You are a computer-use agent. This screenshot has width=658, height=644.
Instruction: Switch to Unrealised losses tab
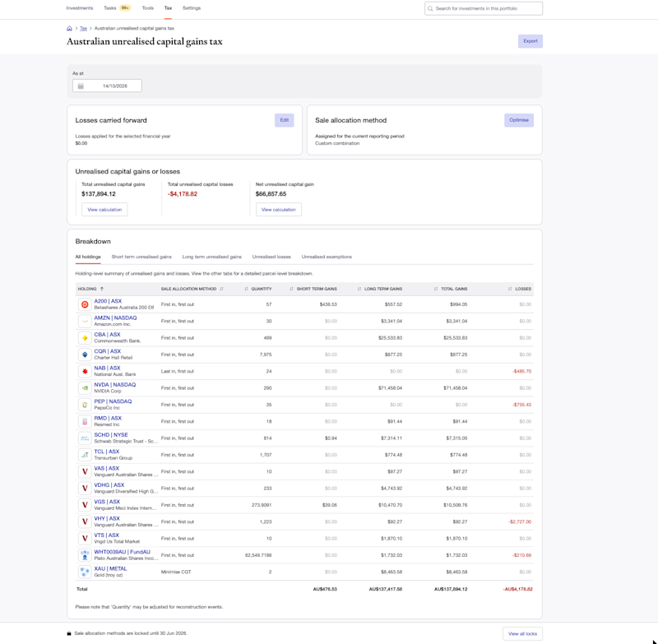271,257
